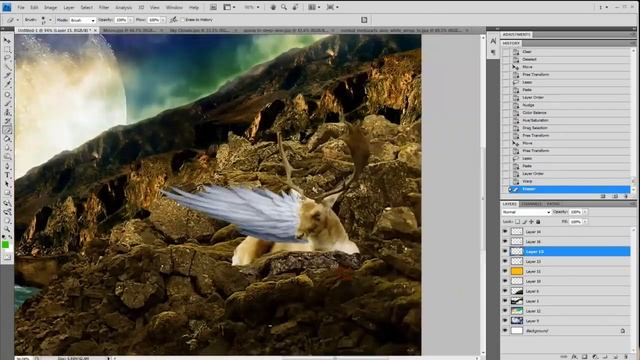Screen dimensions: 640x360
Task: Toggle lock all in Layers panel
Action: click(x=538, y=222)
